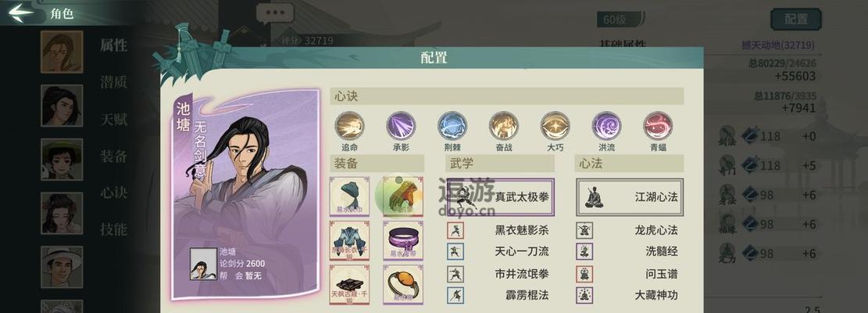Select the 承影 heart-formula icon

(401, 126)
